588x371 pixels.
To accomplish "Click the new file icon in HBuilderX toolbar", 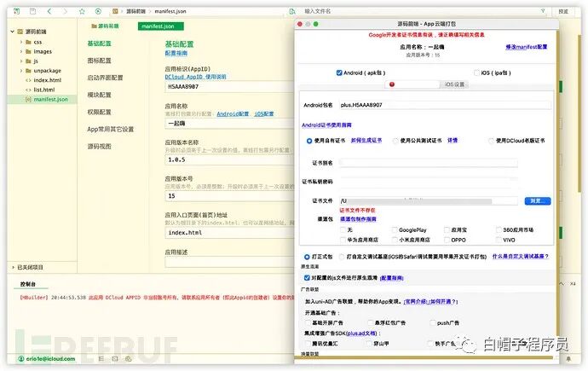I will [16, 11].
